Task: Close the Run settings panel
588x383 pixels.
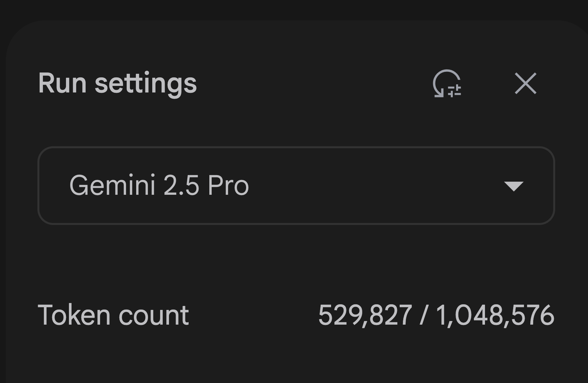Action: [525, 84]
